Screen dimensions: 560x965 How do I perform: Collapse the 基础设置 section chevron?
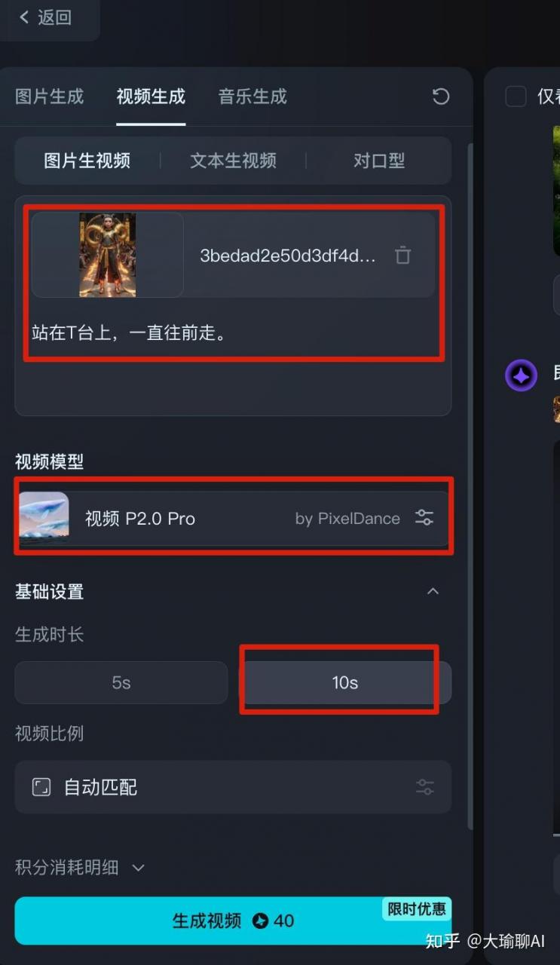pyautogui.click(x=433, y=591)
